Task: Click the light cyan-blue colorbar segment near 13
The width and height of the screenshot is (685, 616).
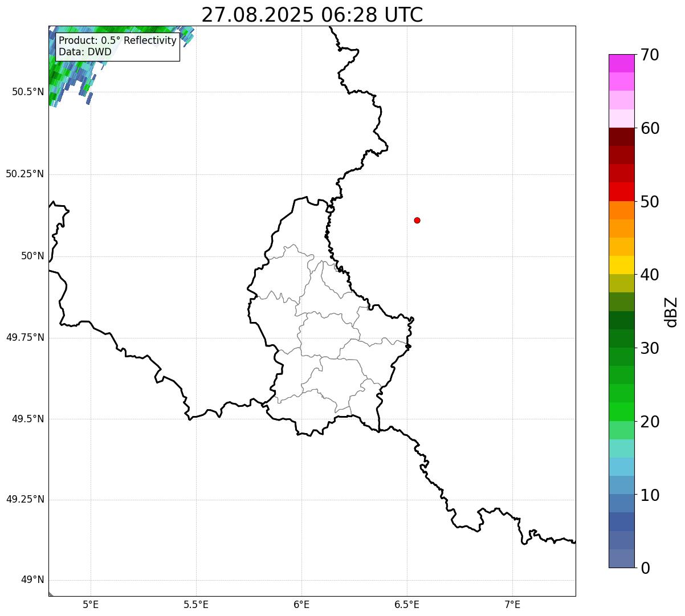Action: (621, 467)
